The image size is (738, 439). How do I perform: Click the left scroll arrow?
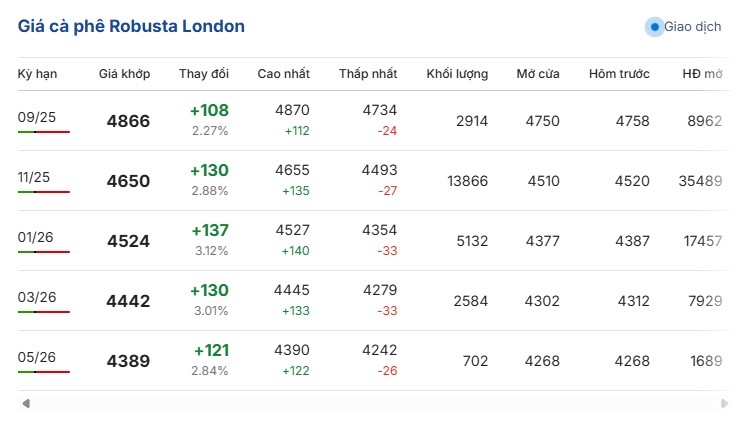(26, 403)
